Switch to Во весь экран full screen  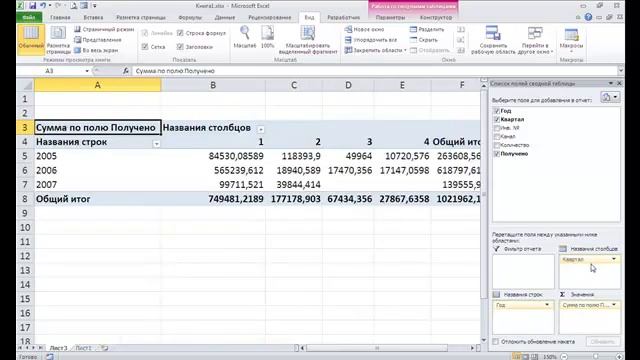pyautogui.click(x=96, y=50)
